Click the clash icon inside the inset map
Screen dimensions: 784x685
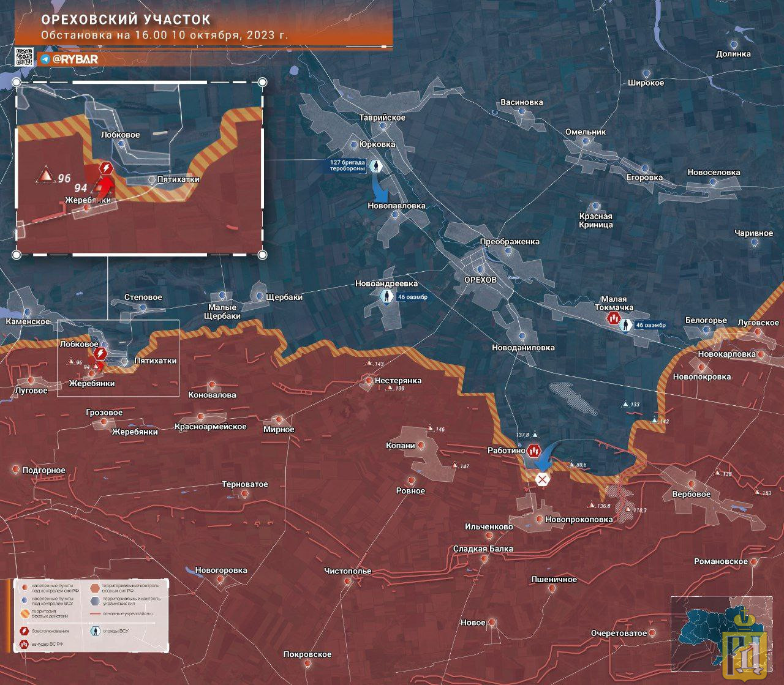(x=106, y=167)
